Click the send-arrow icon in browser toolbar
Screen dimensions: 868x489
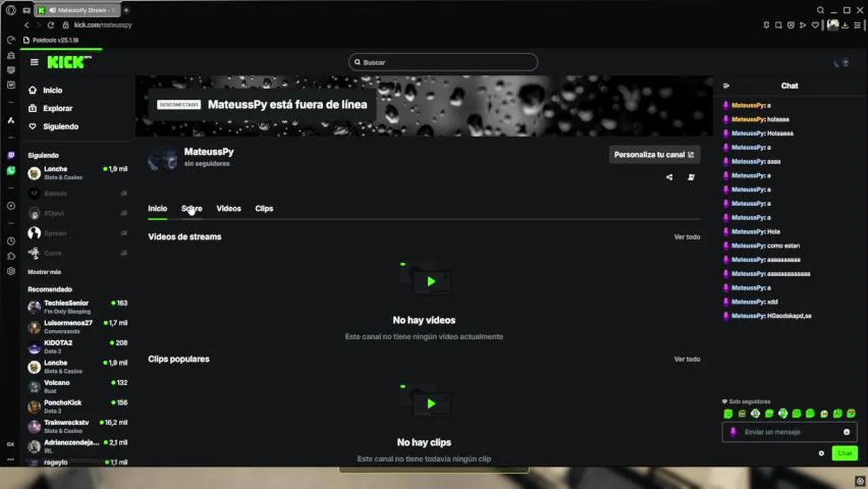(x=803, y=25)
